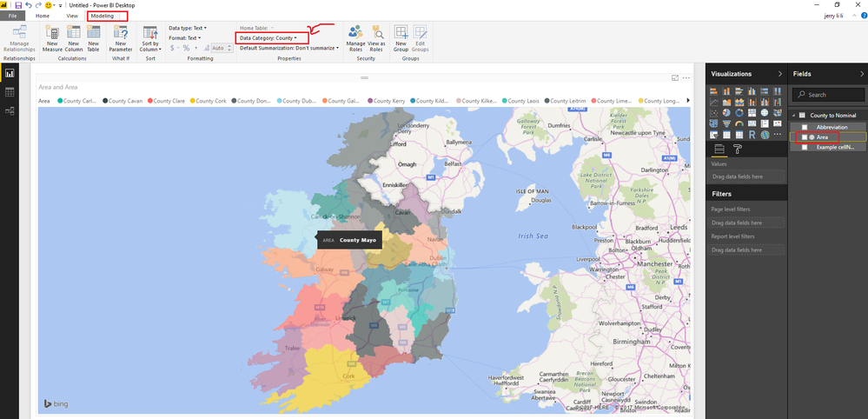868x419 pixels.
Task: Select the Card visualization
Action: (752, 123)
